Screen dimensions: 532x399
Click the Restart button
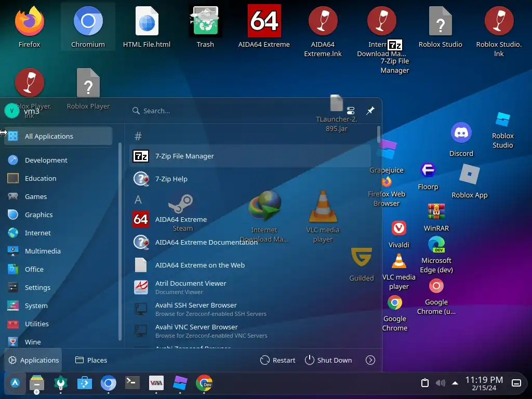277,360
